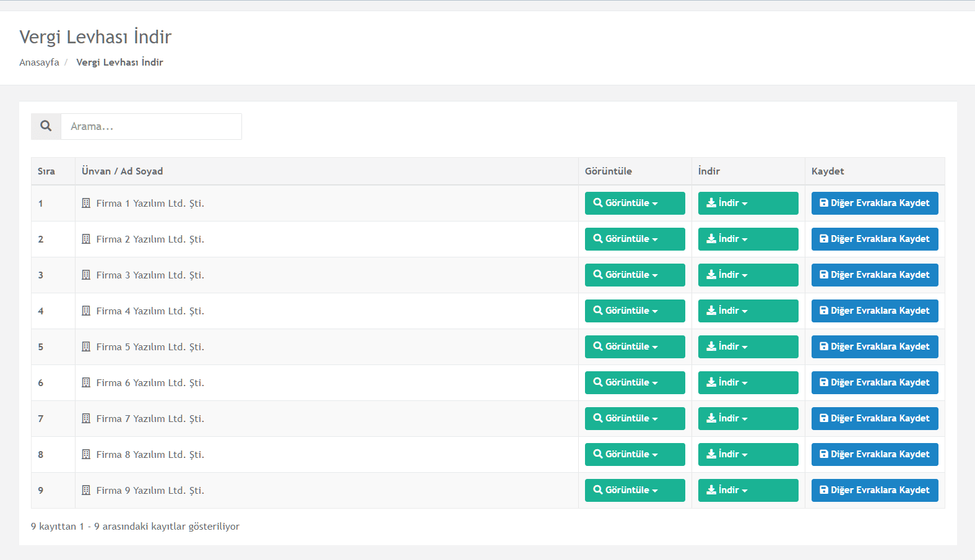Click building icon beside Firma 3

pos(86,275)
